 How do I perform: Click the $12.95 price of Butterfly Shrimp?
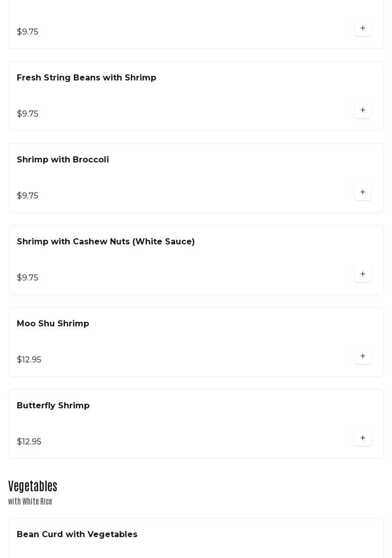click(x=29, y=442)
